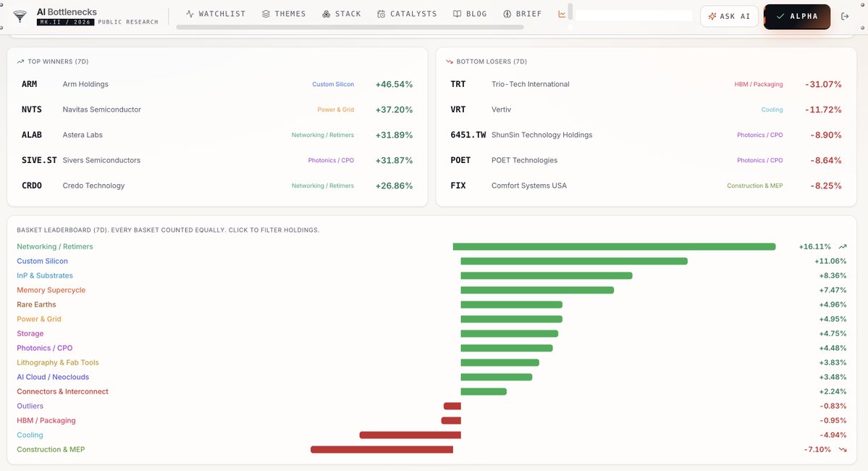Click the +46.54% gain value
The image size is (868, 471).
point(394,84)
